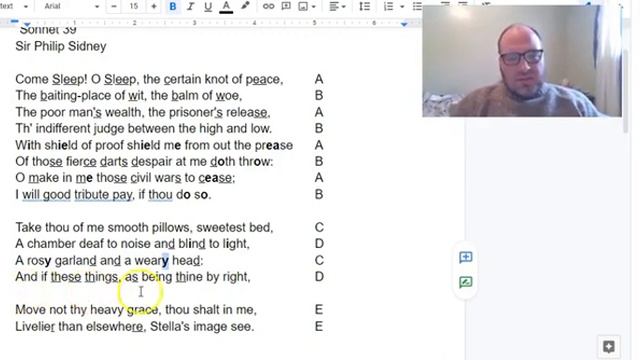Click the line "Move not thy heavy grace"
Viewport: 640px width, 360px height.
pyautogui.click(x=136, y=310)
